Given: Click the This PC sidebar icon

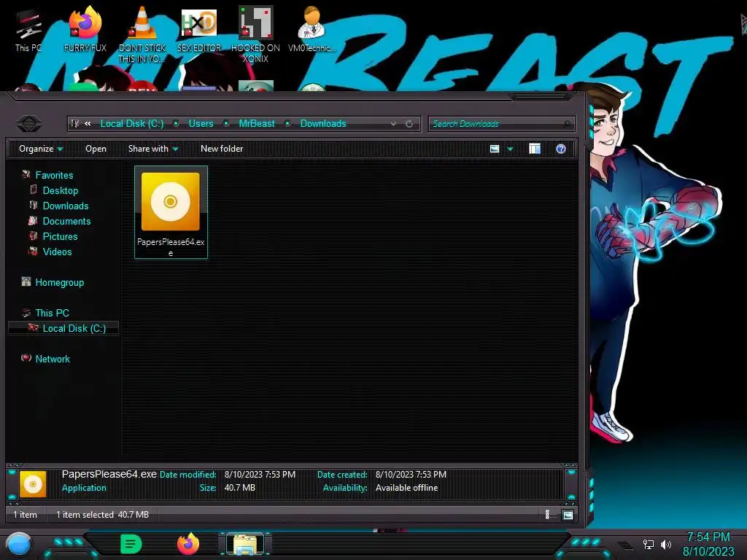Looking at the screenshot, I should [26, 312].
